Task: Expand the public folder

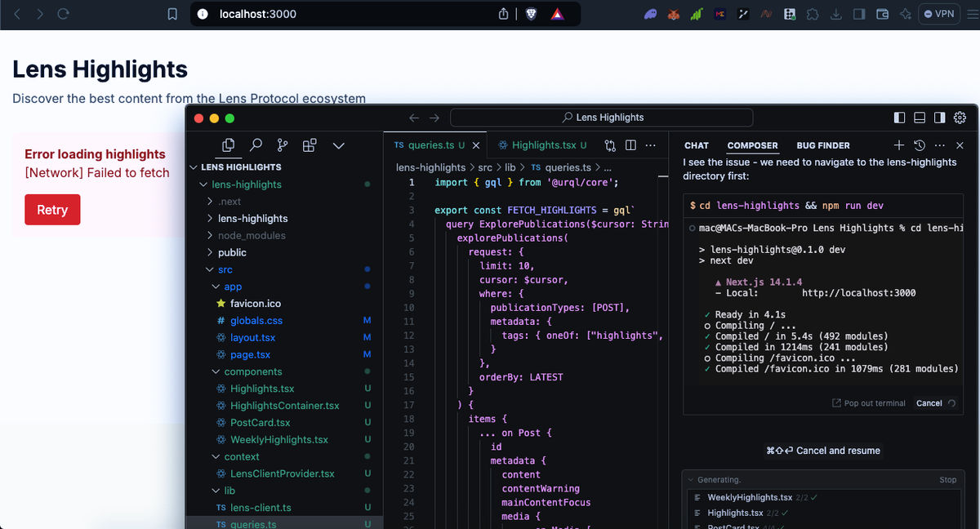Action: (283, 252)
